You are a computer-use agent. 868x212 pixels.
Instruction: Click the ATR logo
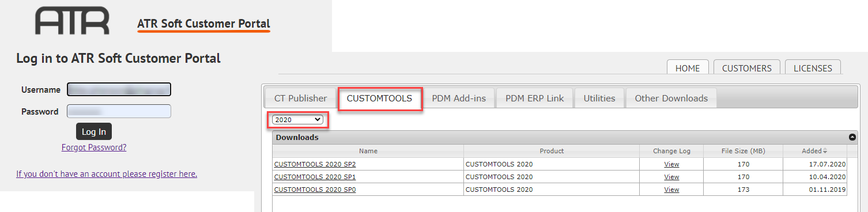click(72, 21)
